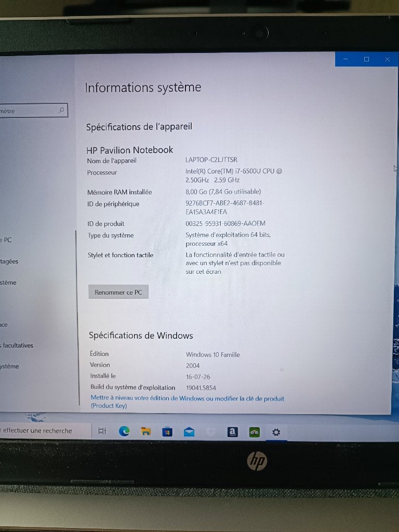Select the 'facultatives' sidebar entry
Screen dimensions: 399x532
[x=17, y=345]
